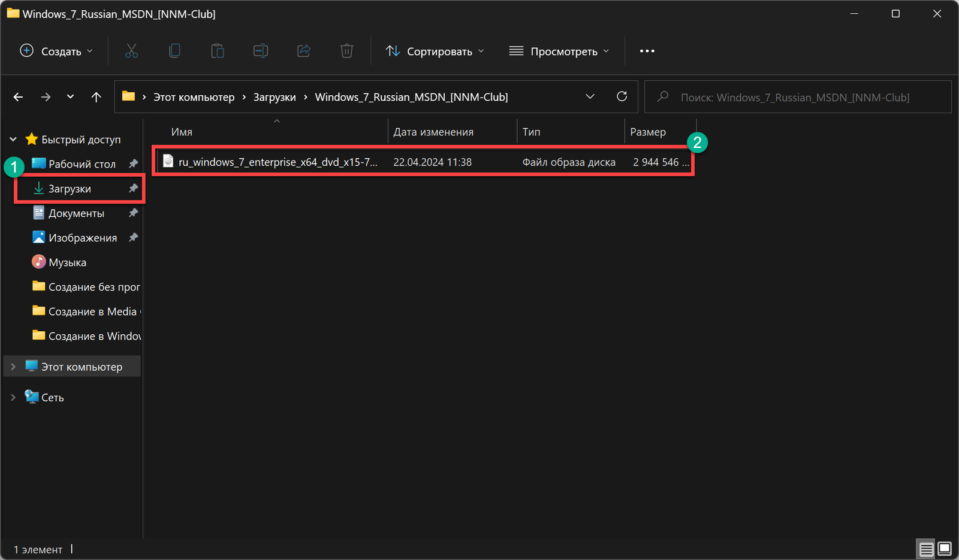Click the search magnifier icon
Viewport: 959px width, 560px height.
662,96
